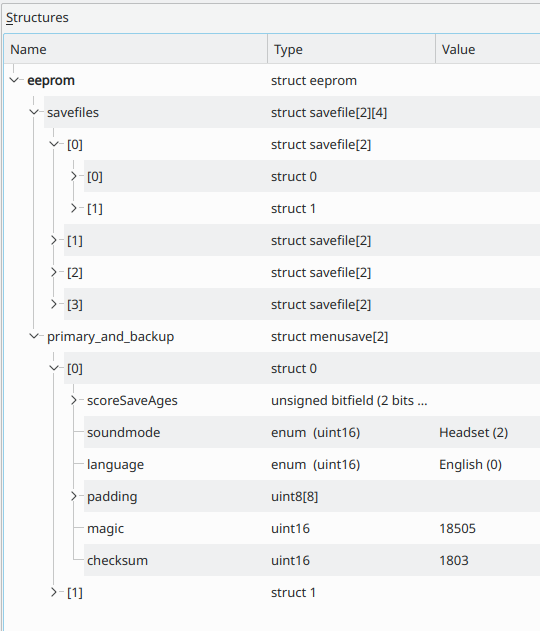Select the soundmode row
The height and width of the screenshot is (631, 540).
tap(312, 432)
